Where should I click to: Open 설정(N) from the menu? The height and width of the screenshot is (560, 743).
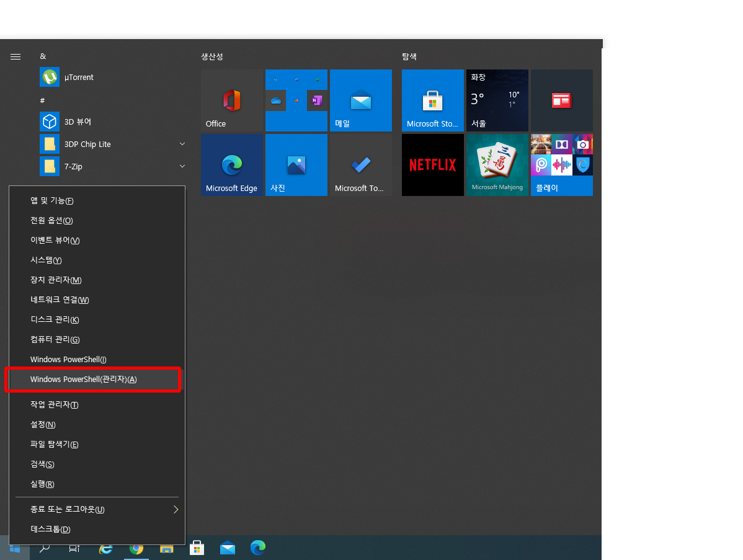coord(97,425)
